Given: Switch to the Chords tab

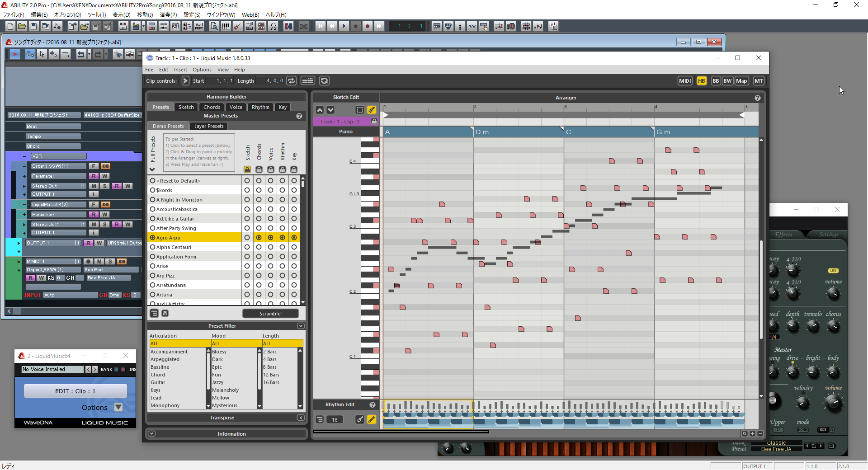Looking at the screenshot, I should 212,107.
